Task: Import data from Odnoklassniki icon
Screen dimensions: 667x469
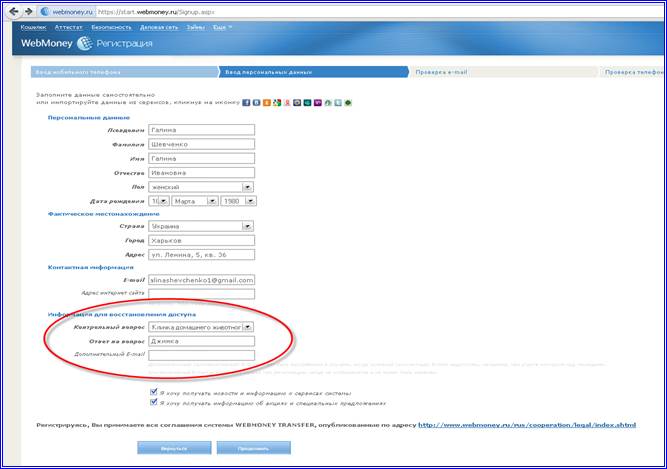Action: click(x=287, y=102)
